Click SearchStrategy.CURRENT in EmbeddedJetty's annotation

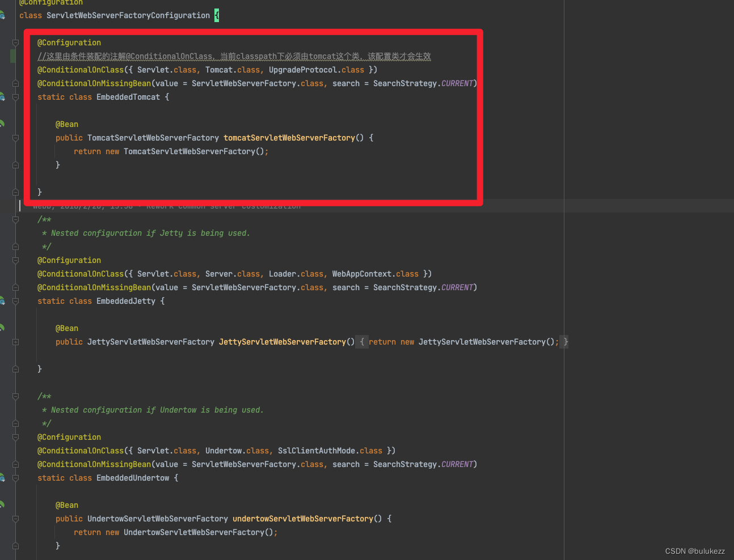click(x=423, y=287)
